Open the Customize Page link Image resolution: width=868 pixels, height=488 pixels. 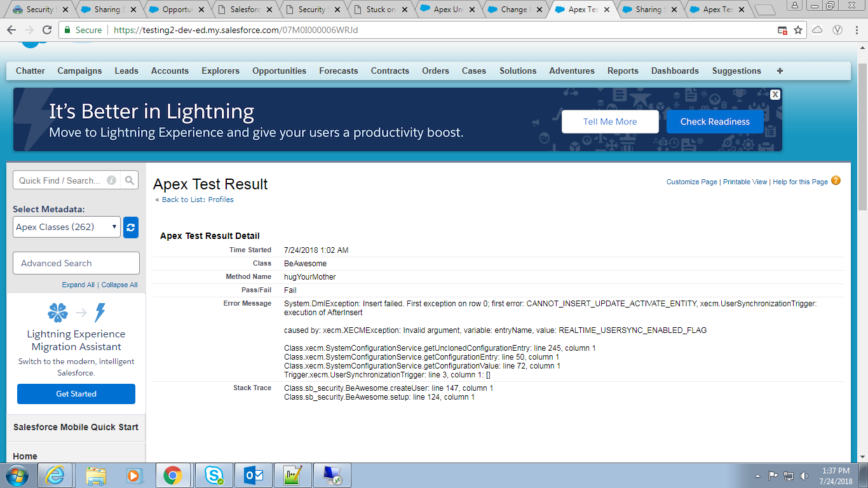tap(692, 182)
